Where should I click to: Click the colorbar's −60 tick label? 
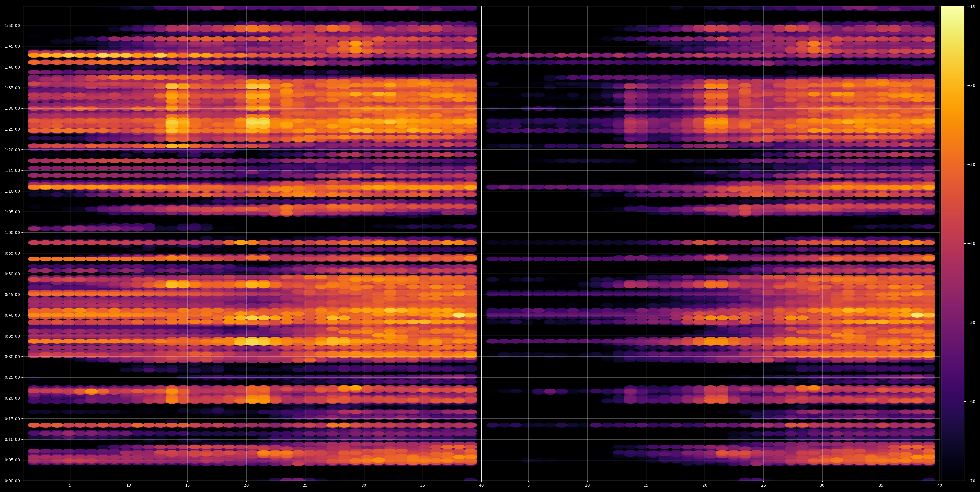point(971,402)
